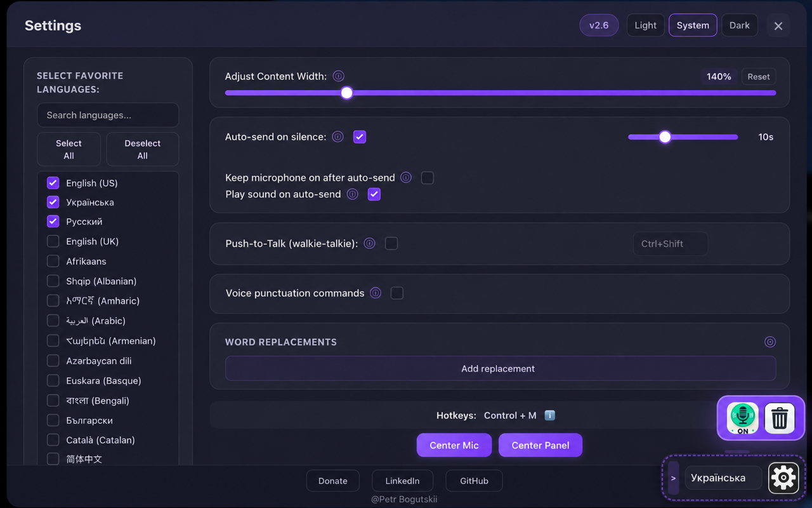Open the GitHub link
Screen dimensions: 812x508
coord(475,481)
